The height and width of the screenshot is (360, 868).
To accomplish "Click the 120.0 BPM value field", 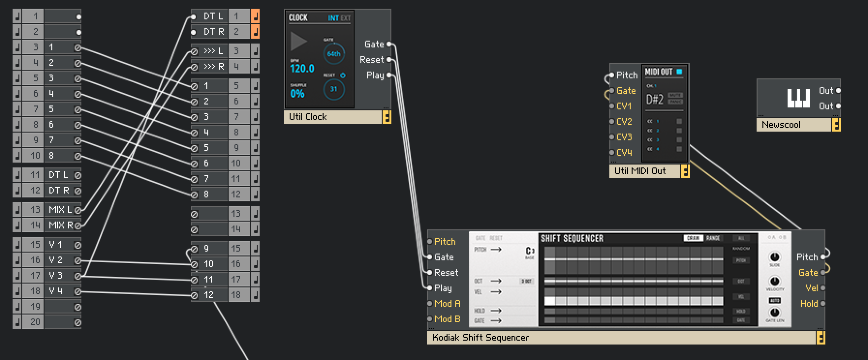I will (302, 69).
